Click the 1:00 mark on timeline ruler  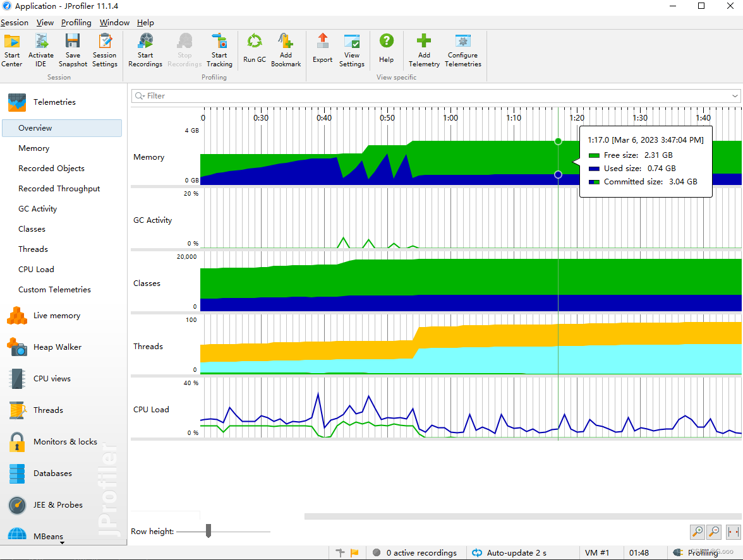pos(450,118)
